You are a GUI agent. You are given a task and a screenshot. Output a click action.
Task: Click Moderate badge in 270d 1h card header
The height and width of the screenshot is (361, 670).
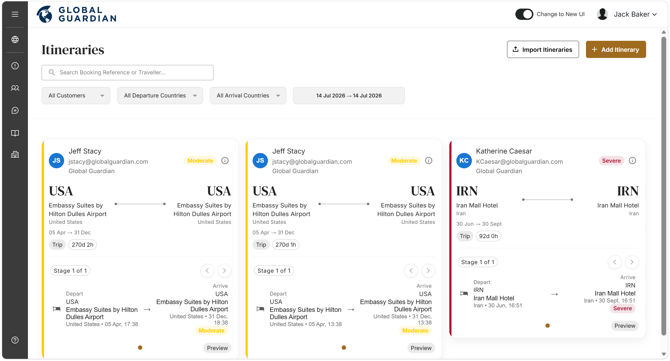404,161
